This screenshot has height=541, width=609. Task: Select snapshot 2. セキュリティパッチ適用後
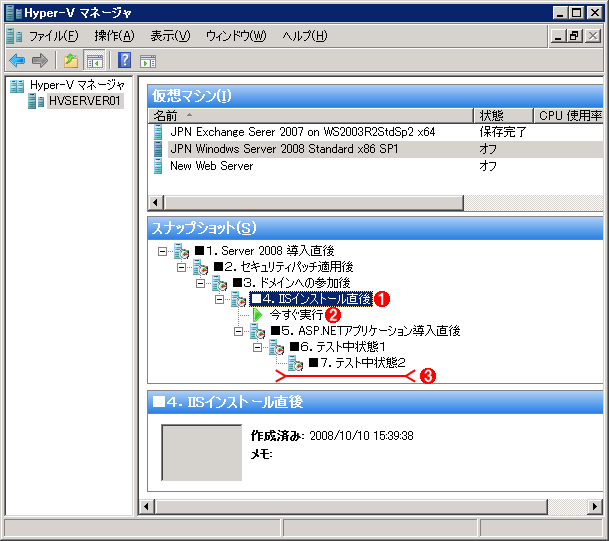pyautogui.click(x=284, y=267)
